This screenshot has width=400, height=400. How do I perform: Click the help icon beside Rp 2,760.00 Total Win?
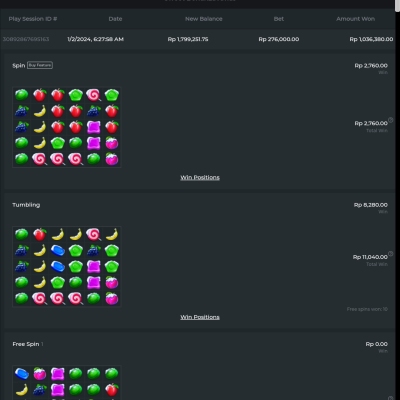tap(391, 120)
